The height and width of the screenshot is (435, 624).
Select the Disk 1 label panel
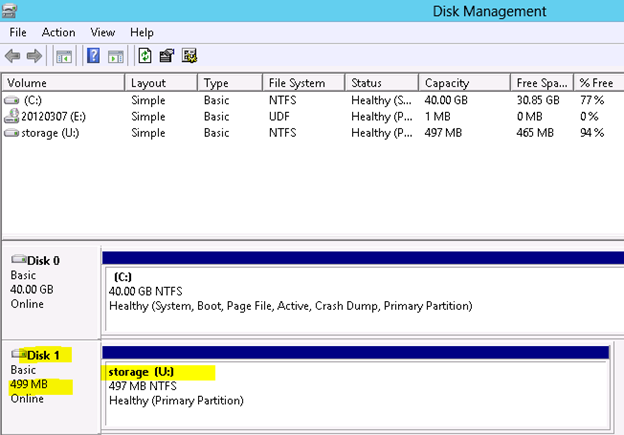coord(51,387)
